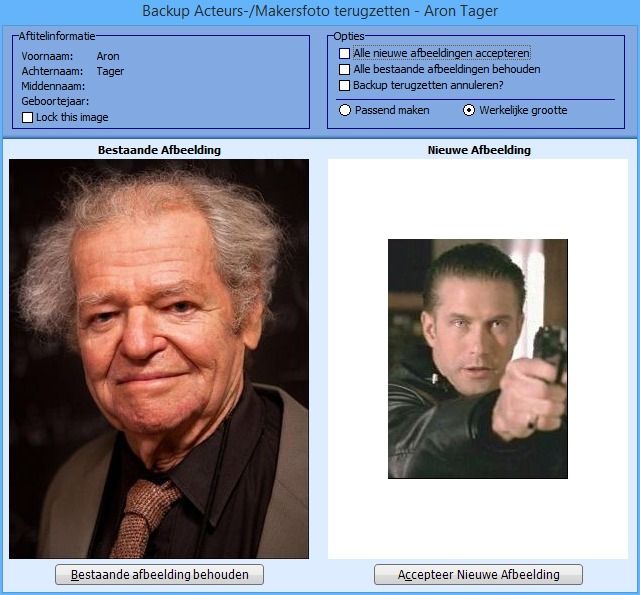Click the new image under 'Nieuwe Afbeelding'

pyautogui.click(x=478, y=359)
